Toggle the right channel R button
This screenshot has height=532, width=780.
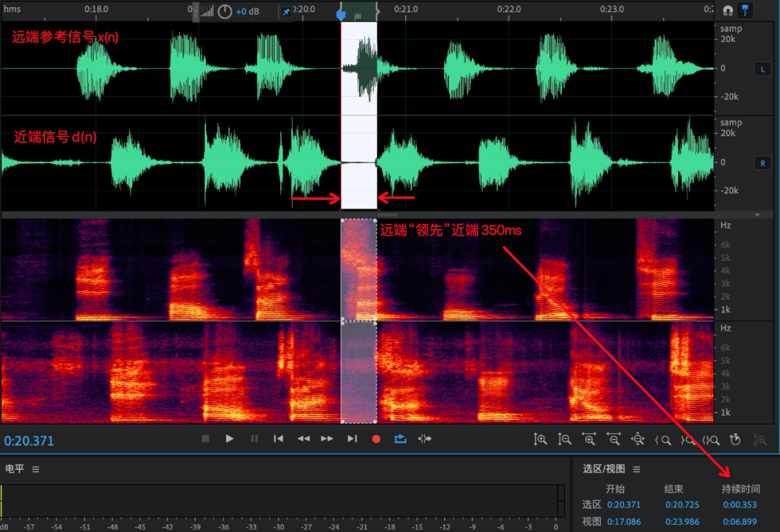point(762,163)
